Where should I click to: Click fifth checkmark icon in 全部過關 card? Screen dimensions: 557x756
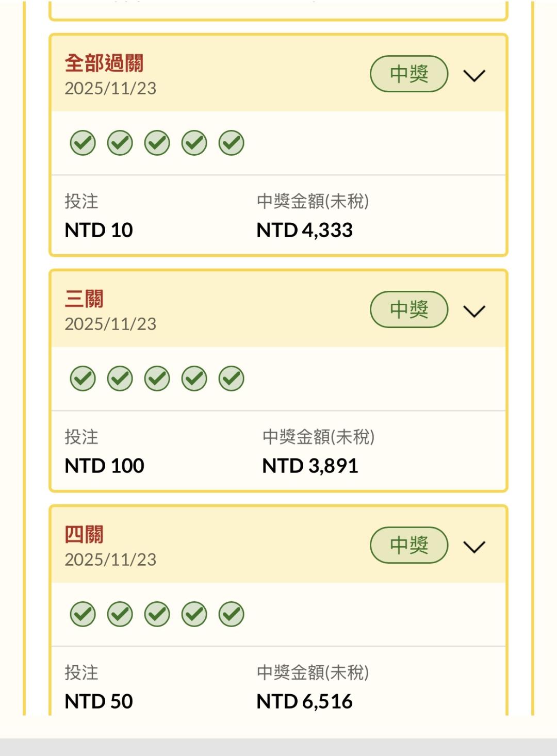[232, 143]
